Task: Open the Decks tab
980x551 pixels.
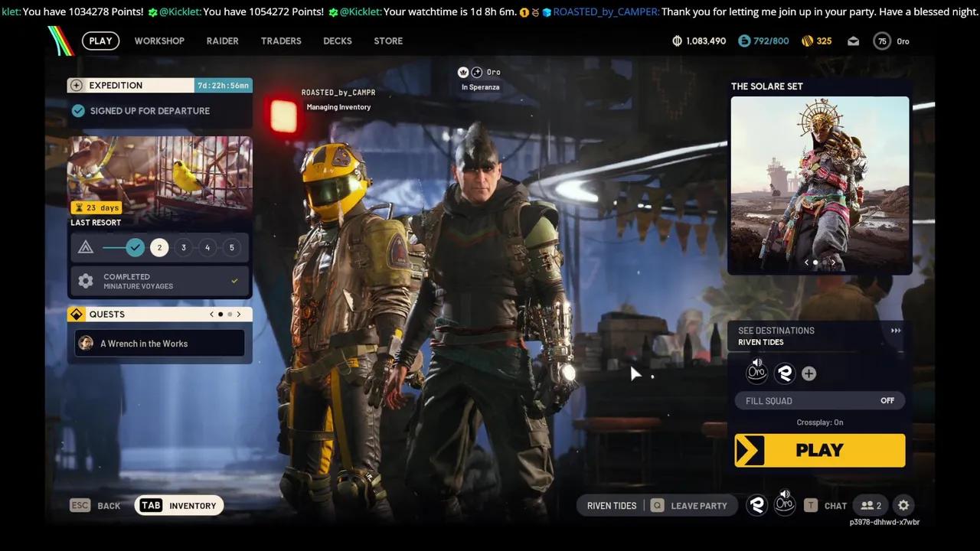Action: [338, 41]
